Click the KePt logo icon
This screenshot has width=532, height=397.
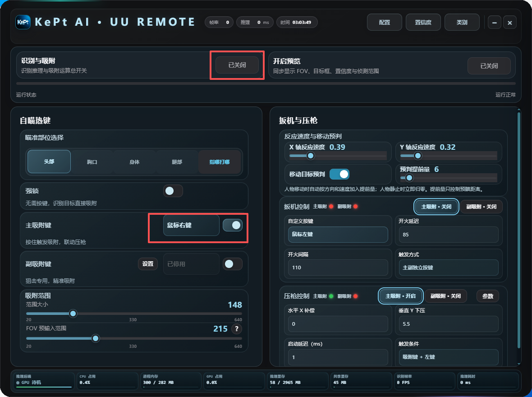coord(23,23)
